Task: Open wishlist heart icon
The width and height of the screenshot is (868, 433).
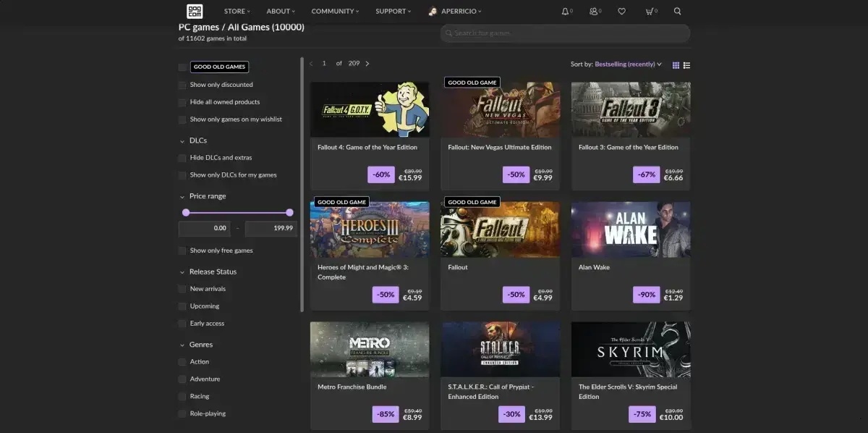Action: [x=621, y=12]
